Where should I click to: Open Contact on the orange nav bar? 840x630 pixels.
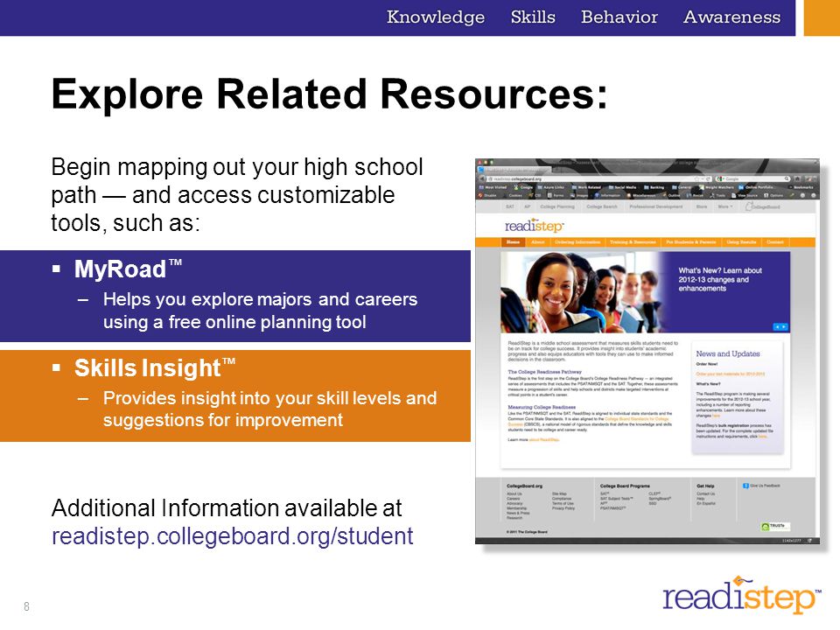775,242
